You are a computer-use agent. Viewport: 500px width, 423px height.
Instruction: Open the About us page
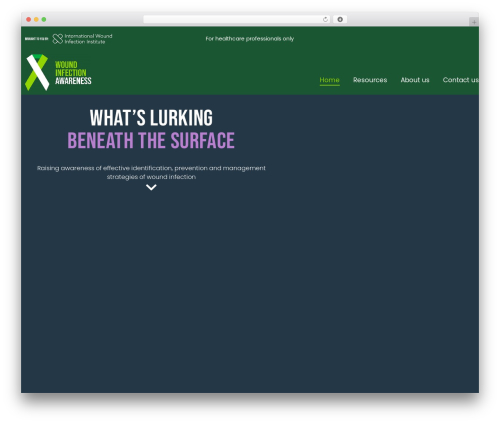(x=415, y=80)
